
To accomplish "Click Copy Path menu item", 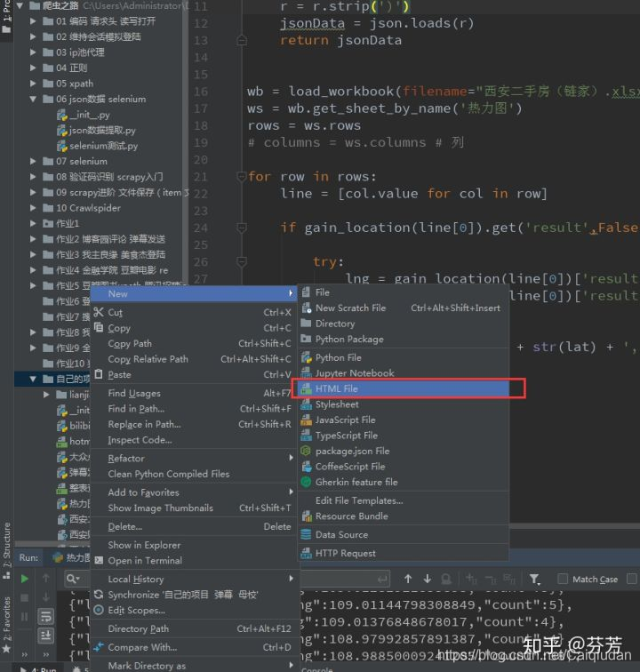I will click(x=194, y=344).
